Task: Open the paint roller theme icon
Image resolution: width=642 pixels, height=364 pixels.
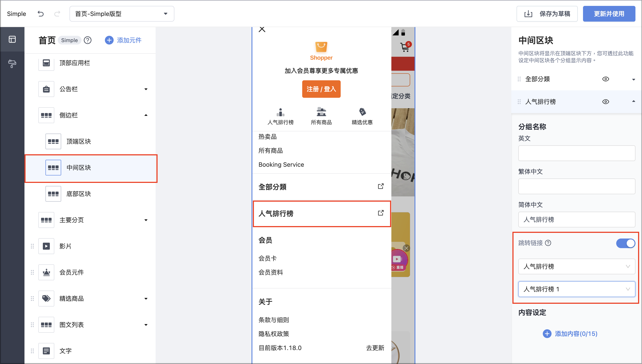Action: [x=12, y=64]
